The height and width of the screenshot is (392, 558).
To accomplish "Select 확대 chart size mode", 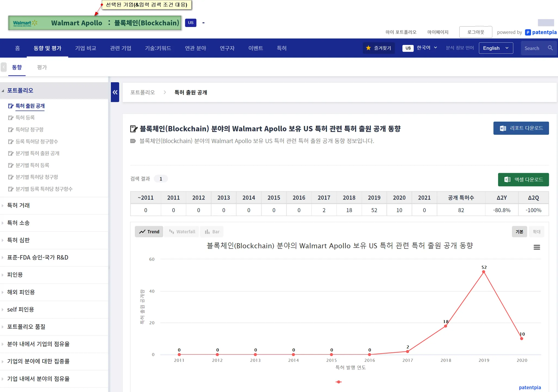I will point(536,232).
